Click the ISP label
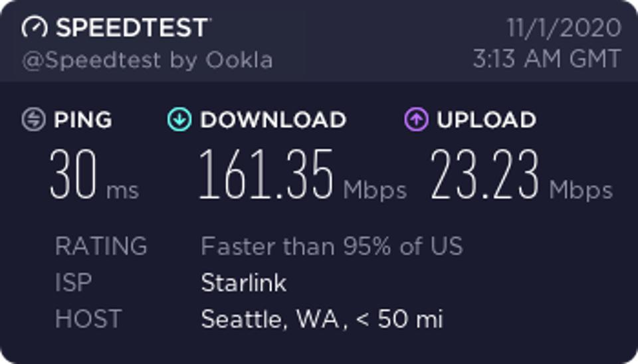 click(x=73, y=283)
